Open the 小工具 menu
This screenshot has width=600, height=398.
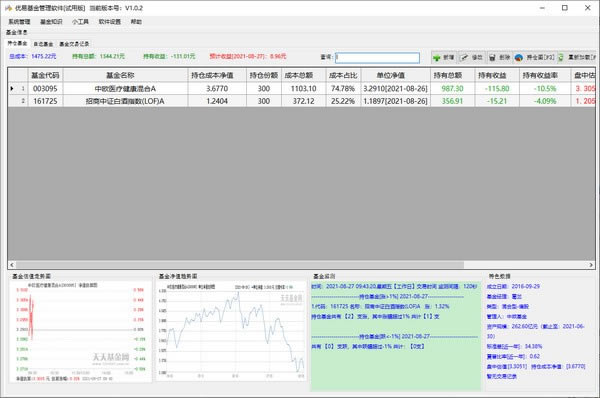click(80, 22)
